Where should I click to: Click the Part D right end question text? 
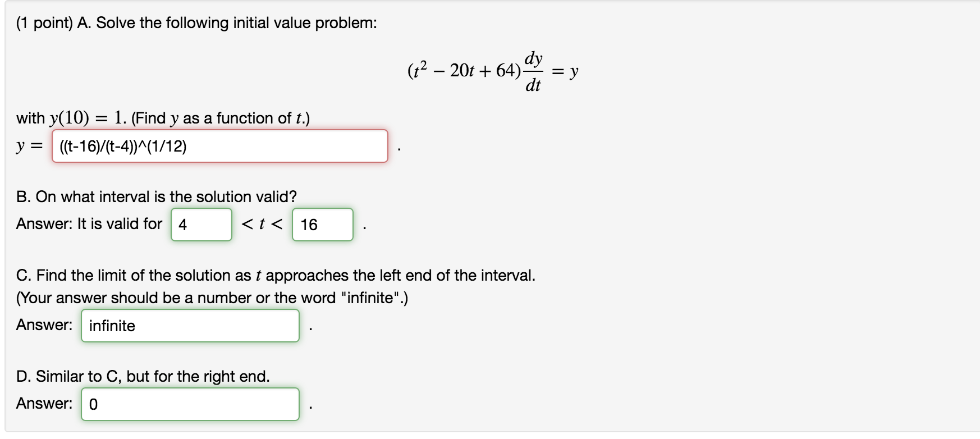point(143,377)
